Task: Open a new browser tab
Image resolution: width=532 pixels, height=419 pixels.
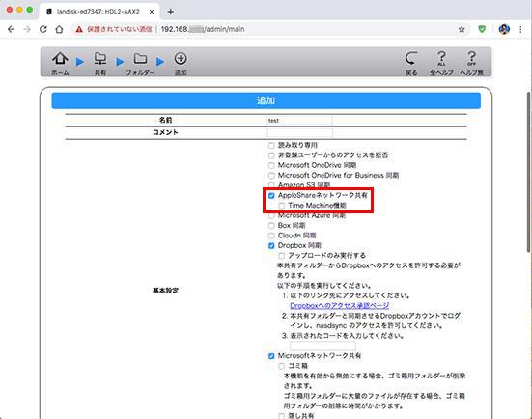Action: click(x=170, y=12)
